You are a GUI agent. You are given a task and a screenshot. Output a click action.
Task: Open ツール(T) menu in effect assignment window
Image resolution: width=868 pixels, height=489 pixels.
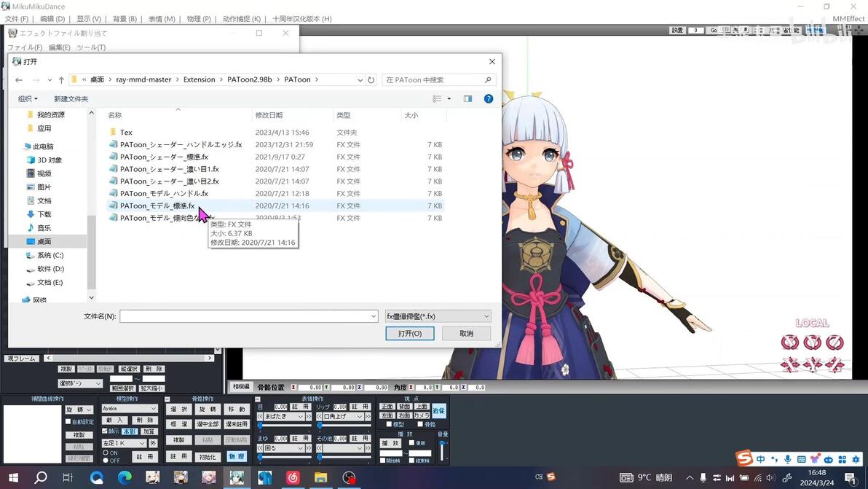91,47
